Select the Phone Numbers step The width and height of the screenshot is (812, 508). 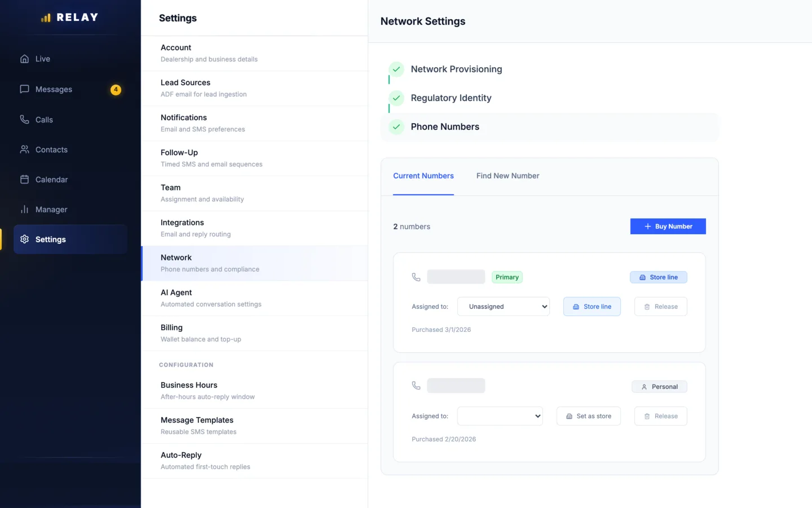pyautogui.click(x=550, y=127)
